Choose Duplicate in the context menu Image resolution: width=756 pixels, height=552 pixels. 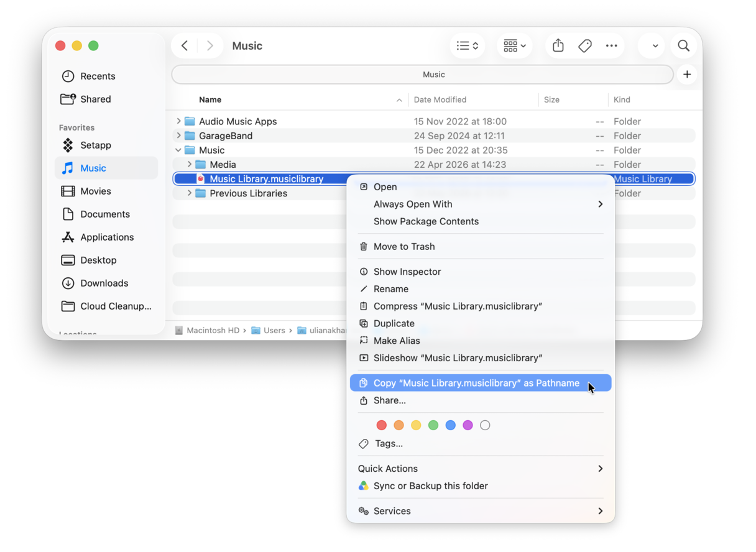point(481,323)
